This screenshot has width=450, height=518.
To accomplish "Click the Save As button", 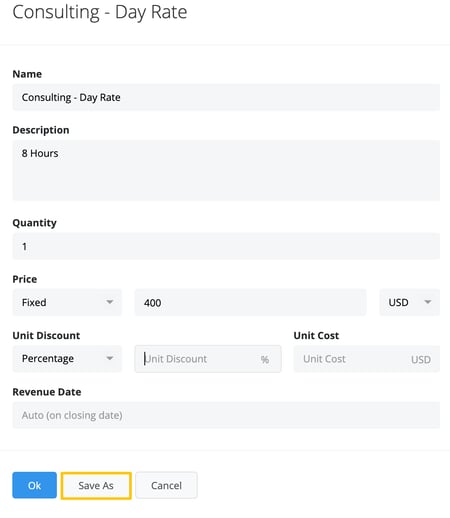I will (x=96, y=485).
